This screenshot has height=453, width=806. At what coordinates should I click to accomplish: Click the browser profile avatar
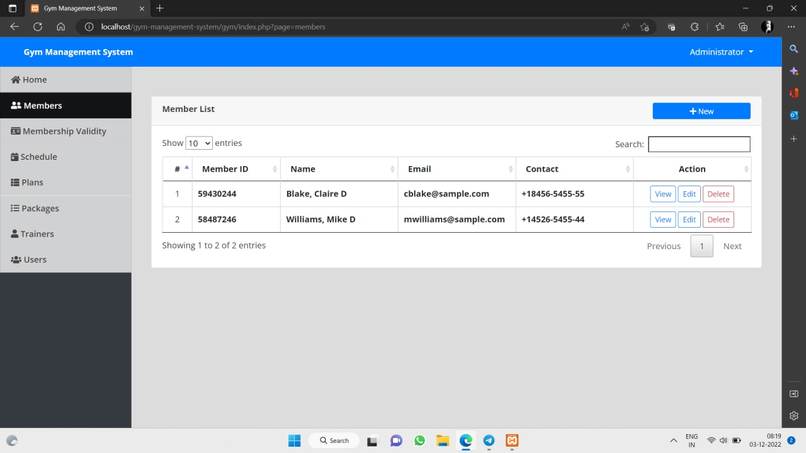[767, 27]
